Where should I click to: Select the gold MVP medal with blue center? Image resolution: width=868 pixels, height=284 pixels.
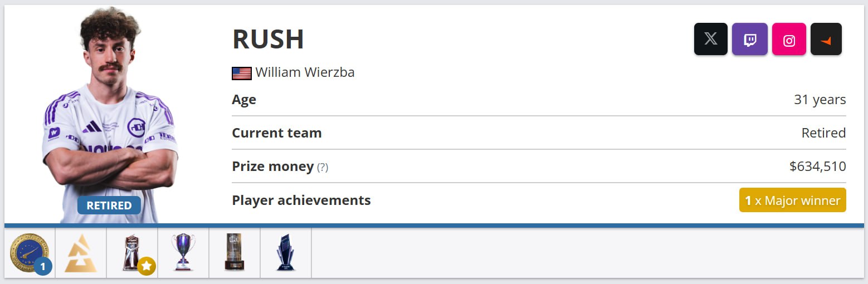point(30,253)
